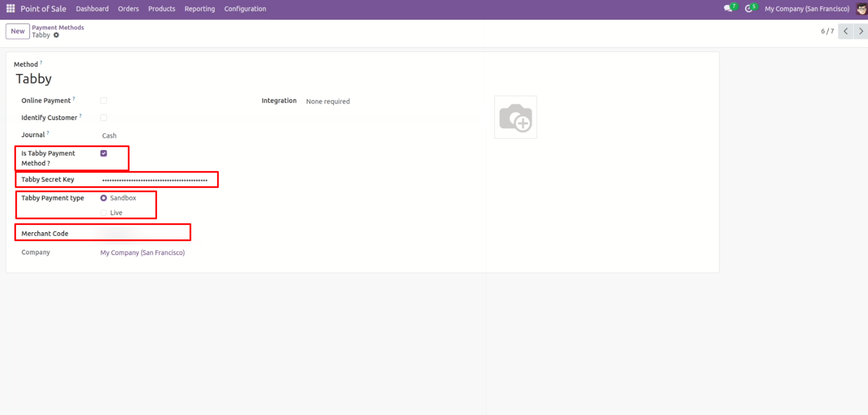Select the Sandbox payment type
868x415 pixels.
104,198
